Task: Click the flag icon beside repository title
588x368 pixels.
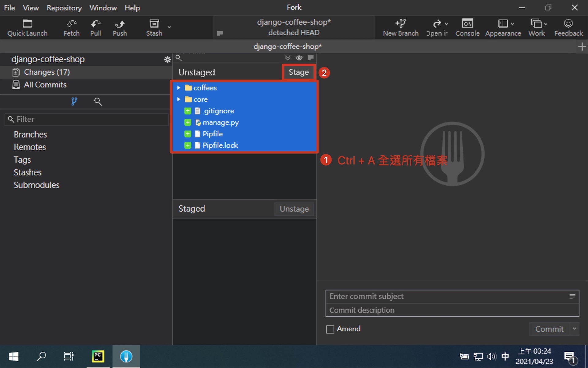Action: coord(220,33)
